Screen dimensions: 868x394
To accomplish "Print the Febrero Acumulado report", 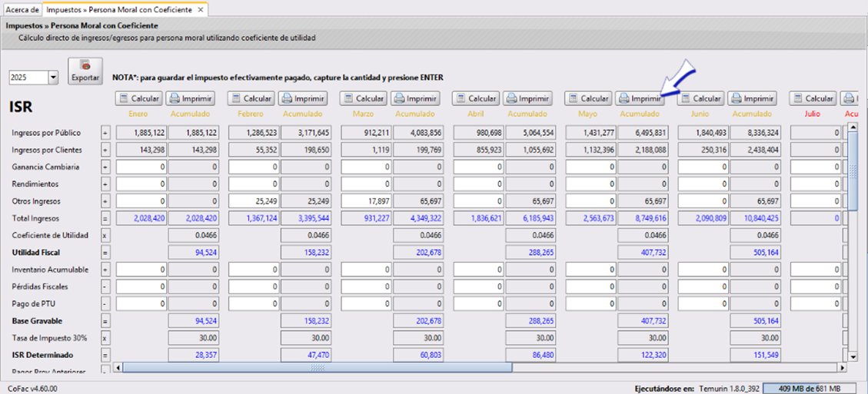I will (303, 98).
